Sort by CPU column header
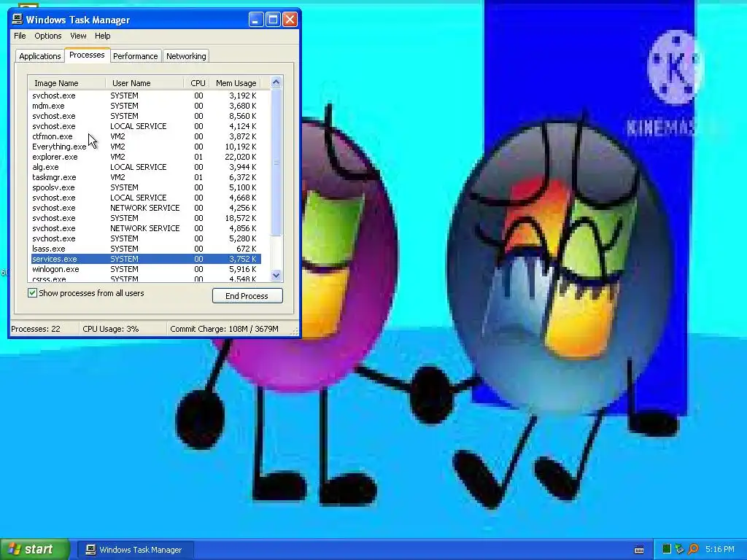 (197, 83)
